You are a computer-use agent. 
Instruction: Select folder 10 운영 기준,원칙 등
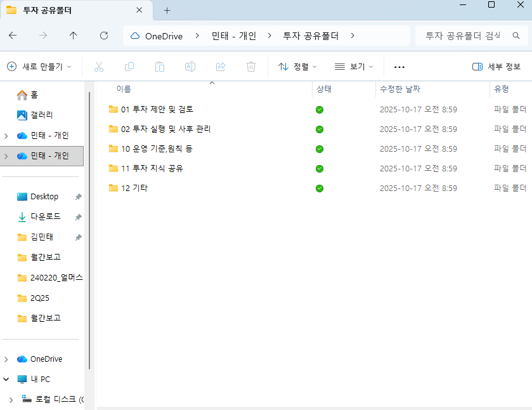[157, 149]
